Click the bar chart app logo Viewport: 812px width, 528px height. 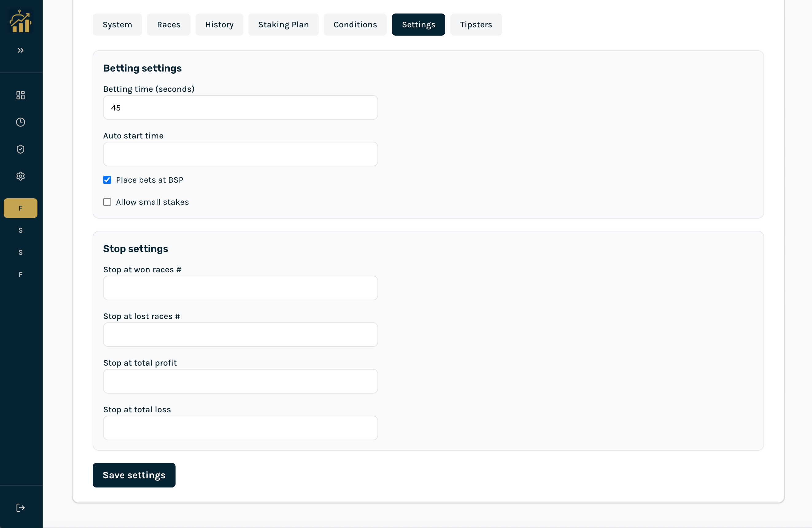(21, 21)
